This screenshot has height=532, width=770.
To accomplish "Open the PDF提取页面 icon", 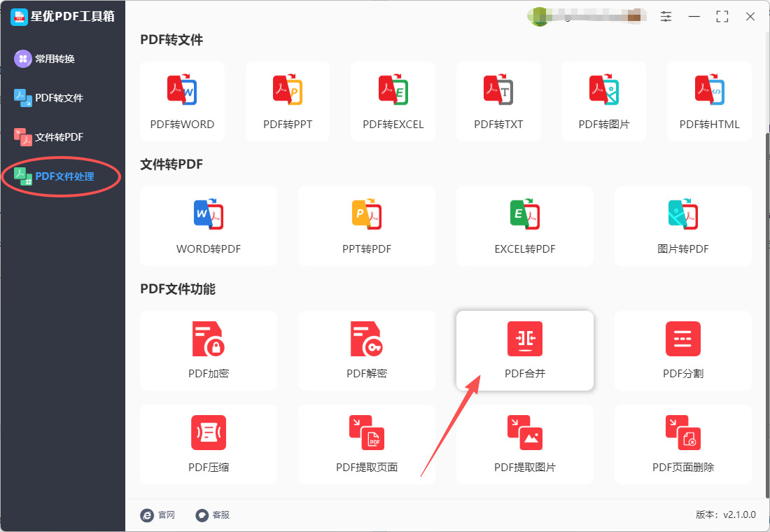I will point(367,433).
